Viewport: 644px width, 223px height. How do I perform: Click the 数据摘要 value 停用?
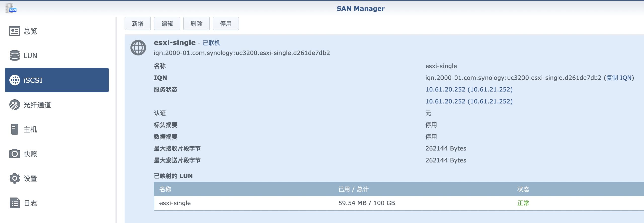431,137
